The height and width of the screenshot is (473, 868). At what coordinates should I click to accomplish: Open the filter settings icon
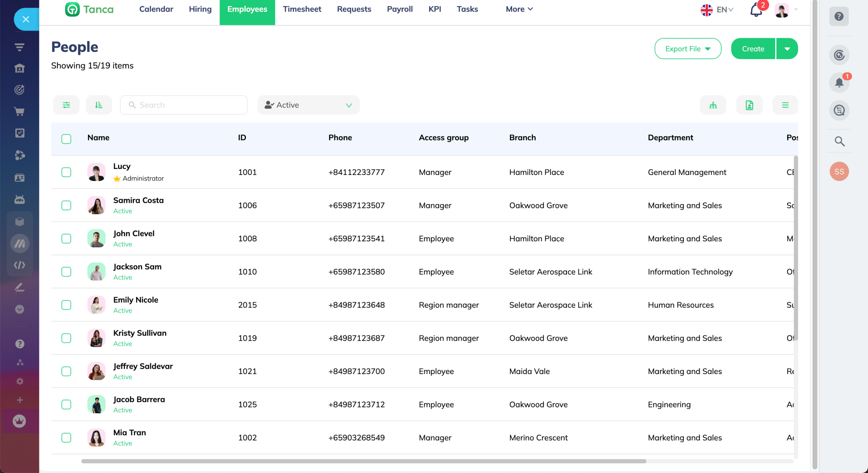click(x=66, y=105)
